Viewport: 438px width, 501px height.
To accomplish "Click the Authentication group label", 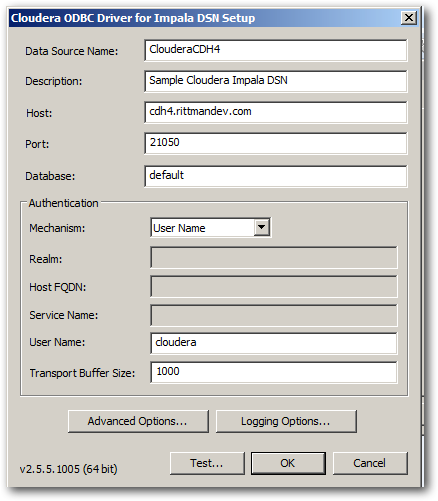I will 63,203.
